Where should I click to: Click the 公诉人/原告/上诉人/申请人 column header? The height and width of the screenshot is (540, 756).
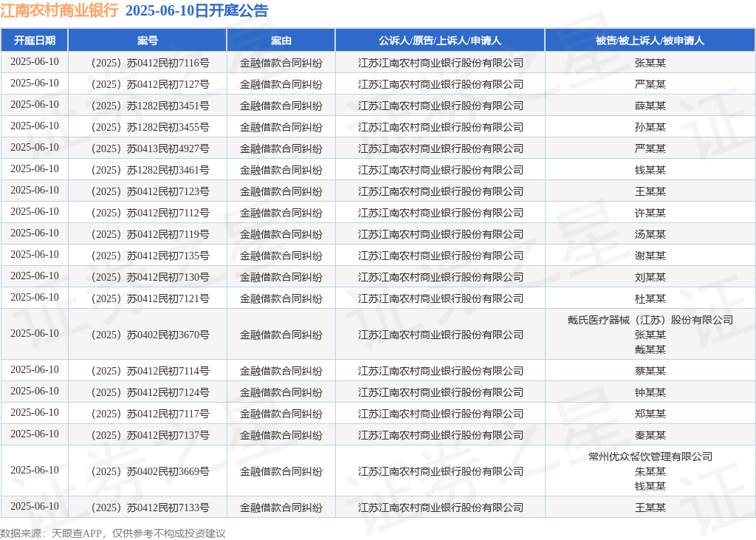tap(440, 41)
